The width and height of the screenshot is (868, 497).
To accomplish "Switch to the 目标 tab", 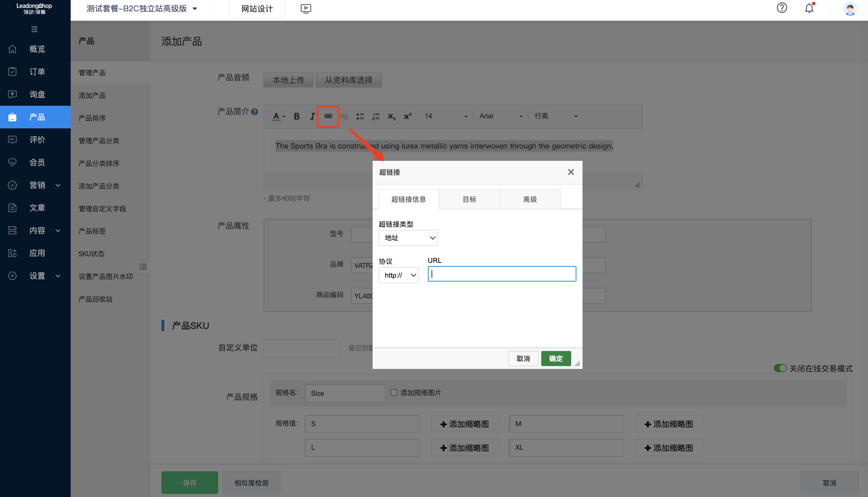I will pyautogui.click(x=469, y=199).
